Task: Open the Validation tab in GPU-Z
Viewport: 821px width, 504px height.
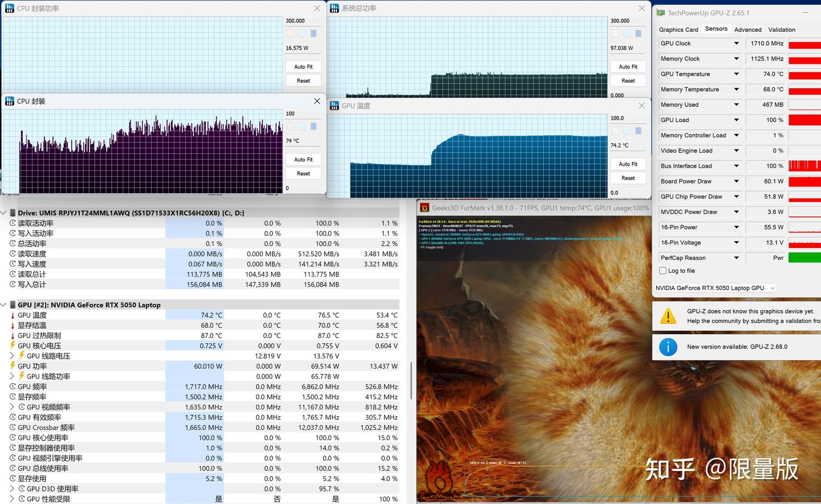Action: coord(782,30)
